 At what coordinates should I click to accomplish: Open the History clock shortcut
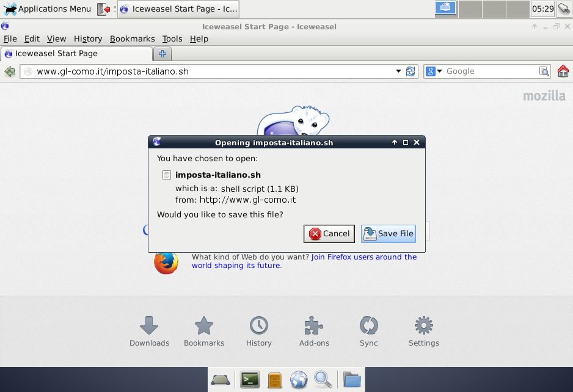[259, 332]
